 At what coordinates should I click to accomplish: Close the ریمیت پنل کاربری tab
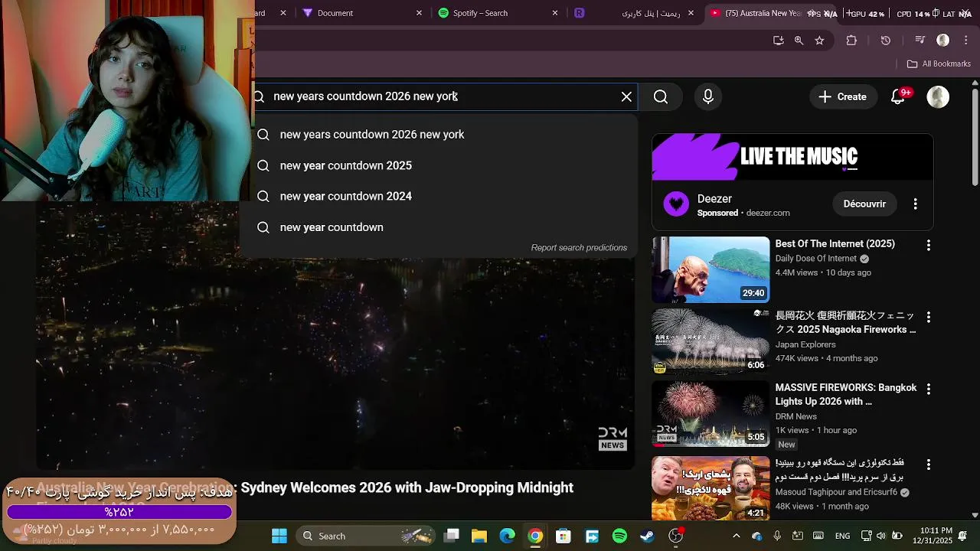(691, 13)
